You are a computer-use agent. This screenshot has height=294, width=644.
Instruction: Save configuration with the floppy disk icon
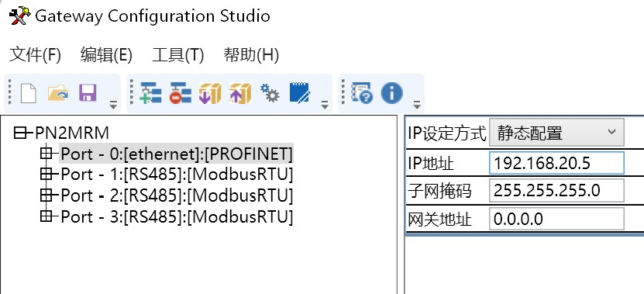click(88, 93)
